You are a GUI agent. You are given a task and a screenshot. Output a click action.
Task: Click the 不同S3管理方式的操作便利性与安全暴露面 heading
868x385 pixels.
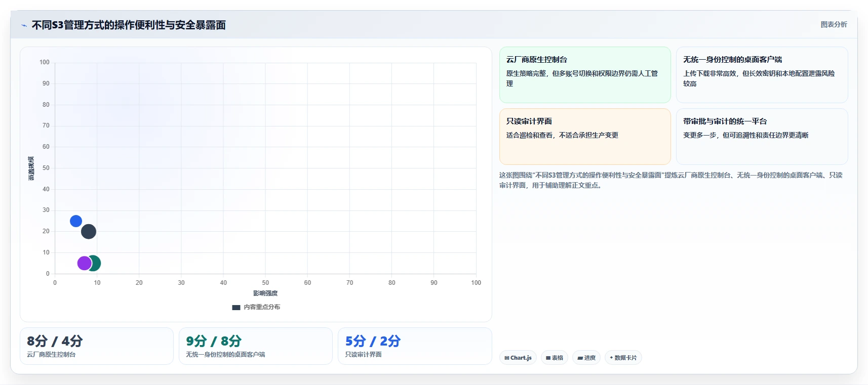[129, 25]
